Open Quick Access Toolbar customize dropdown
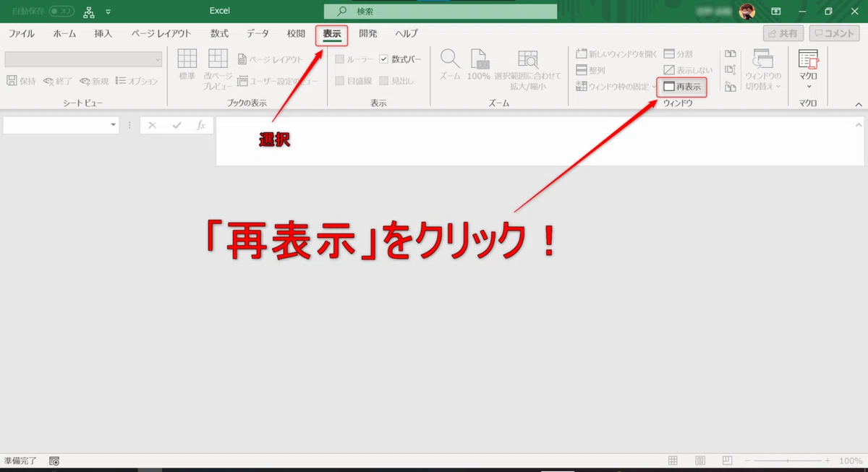Image resolution: width=868 pixels, height=472 pixels. [109, 12]
